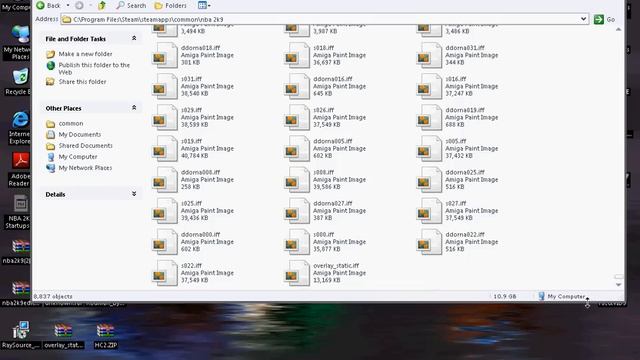The image size is (640, 360).
Task: Collapse the Other Places panel
Action: click(x=134, y=108)
